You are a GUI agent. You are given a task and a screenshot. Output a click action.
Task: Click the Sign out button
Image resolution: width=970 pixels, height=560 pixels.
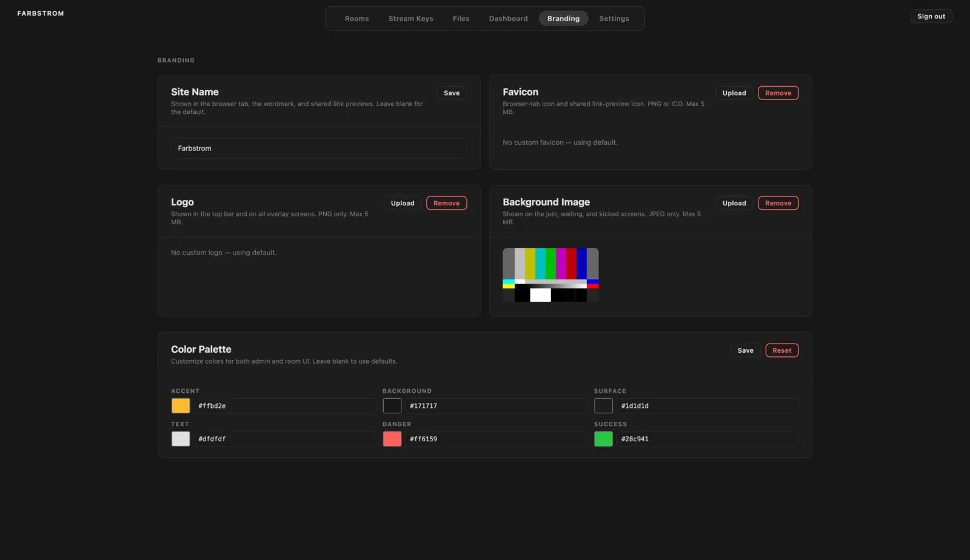[931, 16]
